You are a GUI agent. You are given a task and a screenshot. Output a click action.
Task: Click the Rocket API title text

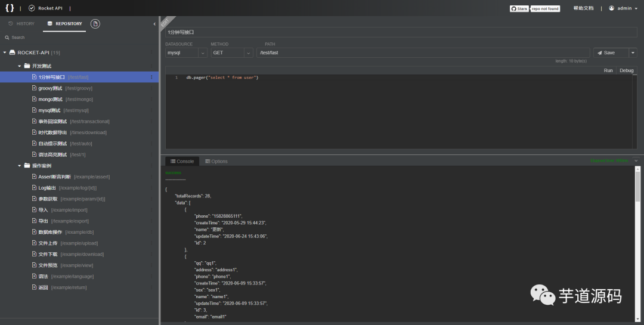[x=50, y=8]
